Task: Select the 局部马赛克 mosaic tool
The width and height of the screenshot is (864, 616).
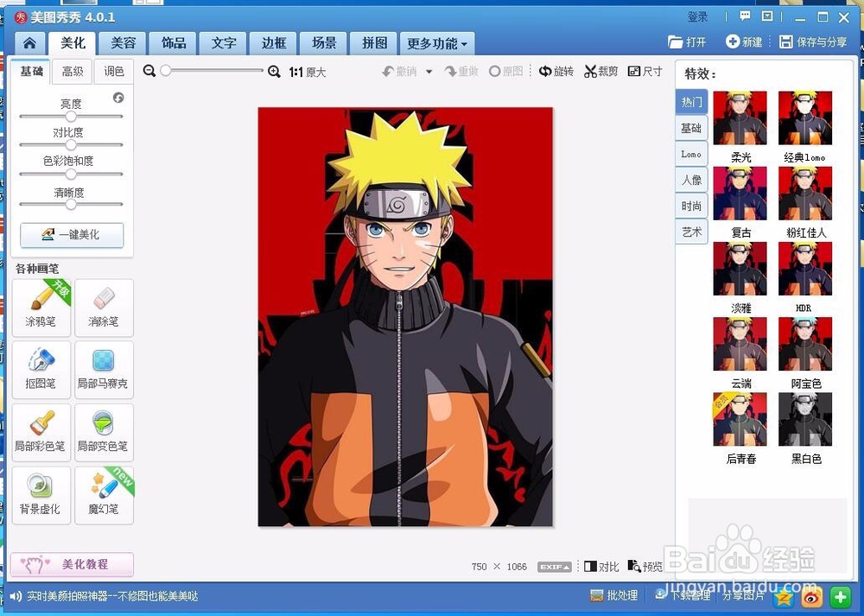Action: (x=104, y=370)
